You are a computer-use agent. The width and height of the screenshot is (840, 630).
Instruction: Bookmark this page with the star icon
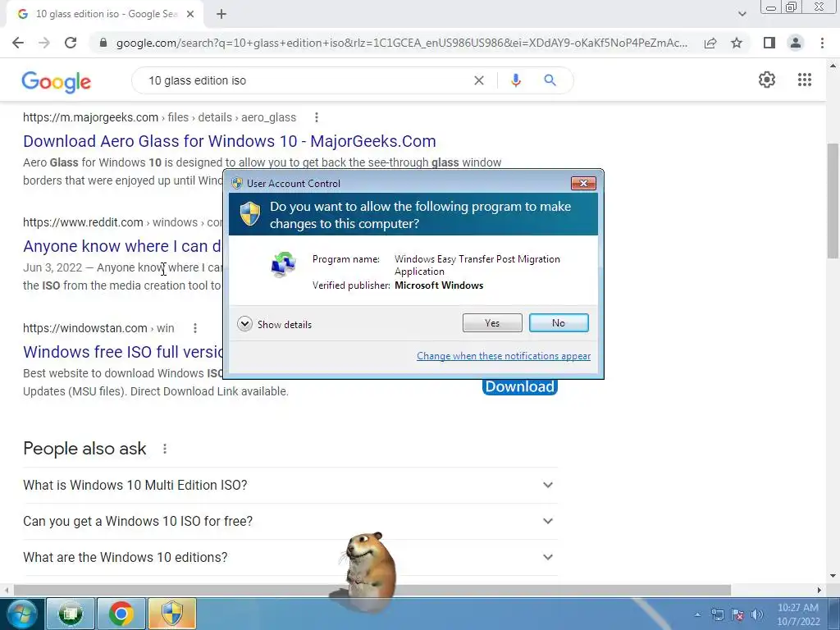737,43
